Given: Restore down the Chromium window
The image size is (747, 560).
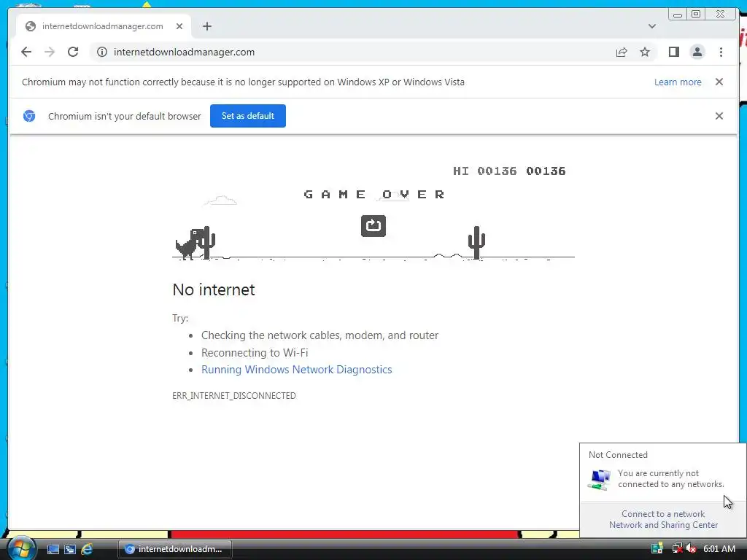Looking at the screenshot, I should (x=696, y=15).
